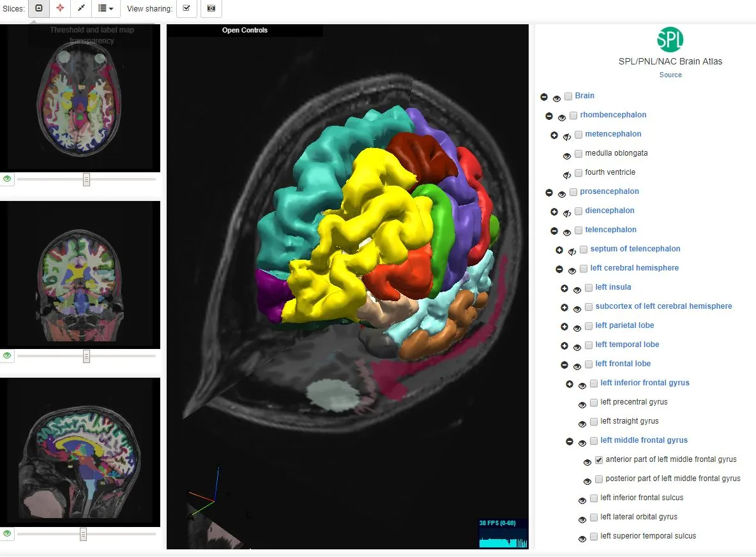Click the collapse-arrows icon in Slices toolbar
Image resolution: width=756 pixels, height=557 pixels.
81,9
